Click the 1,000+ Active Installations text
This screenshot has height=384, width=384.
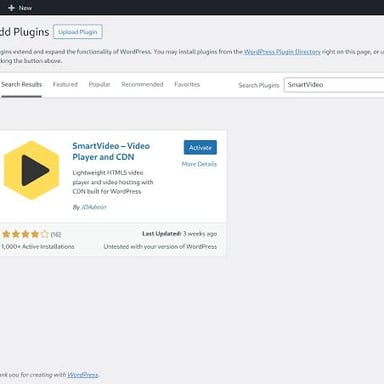pos(38,247)
